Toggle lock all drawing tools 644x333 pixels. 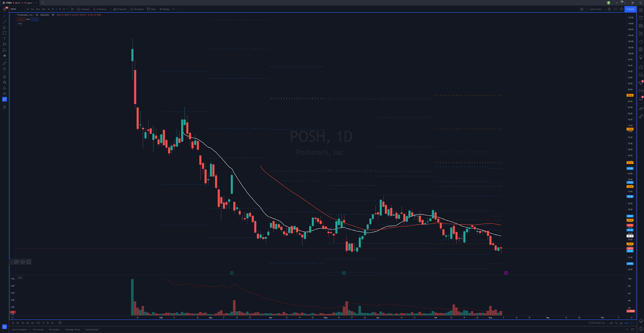tap(4, 88)
